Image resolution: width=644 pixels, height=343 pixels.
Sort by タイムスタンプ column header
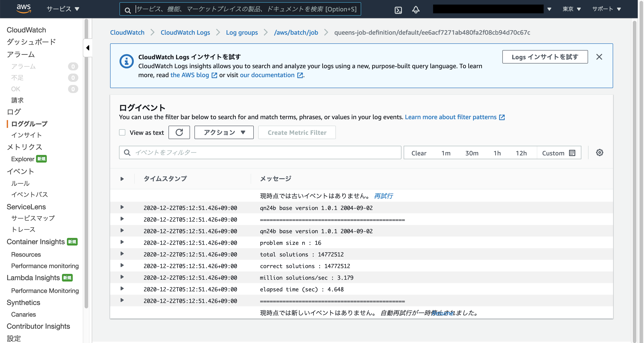click(165, 179)
